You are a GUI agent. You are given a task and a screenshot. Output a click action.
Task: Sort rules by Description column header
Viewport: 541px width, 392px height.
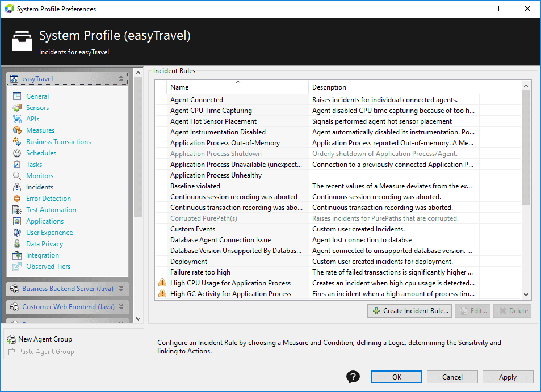click(x=393, y=87)
